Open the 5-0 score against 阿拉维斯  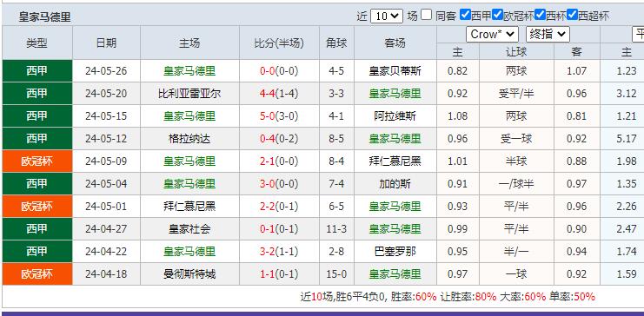pyautogui.click(x=267, y=116)
